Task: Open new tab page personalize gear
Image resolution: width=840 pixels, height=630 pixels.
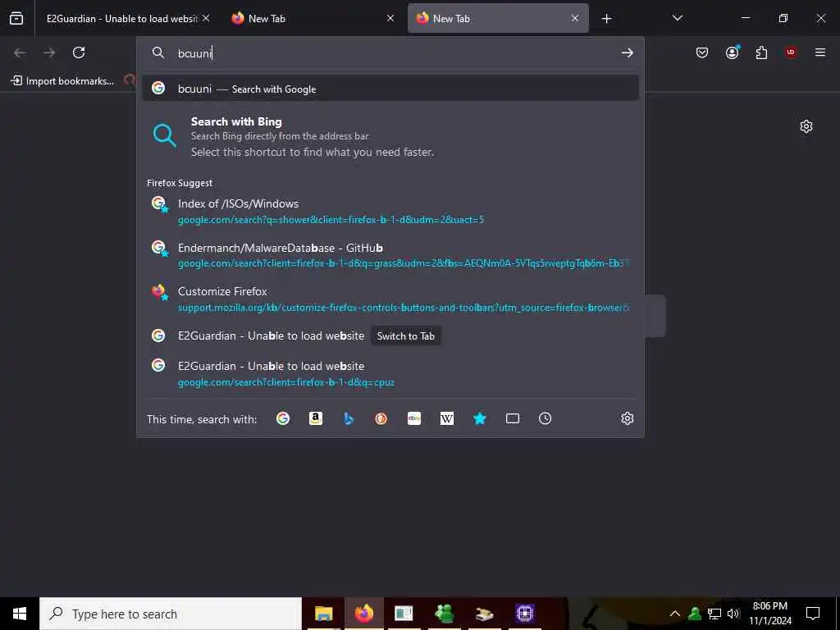Action: point(806,126)
